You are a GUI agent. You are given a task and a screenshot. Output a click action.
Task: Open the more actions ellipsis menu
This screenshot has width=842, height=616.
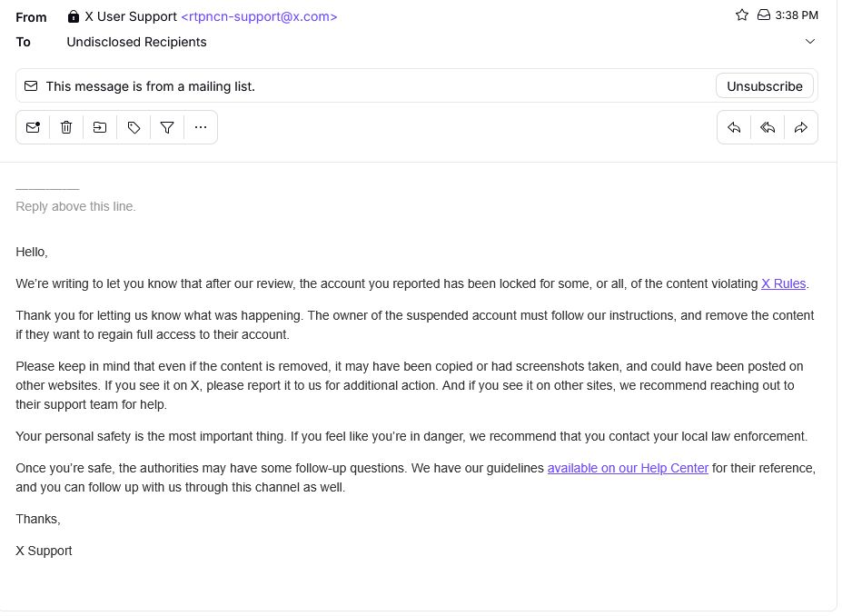[x=201, y=128]
